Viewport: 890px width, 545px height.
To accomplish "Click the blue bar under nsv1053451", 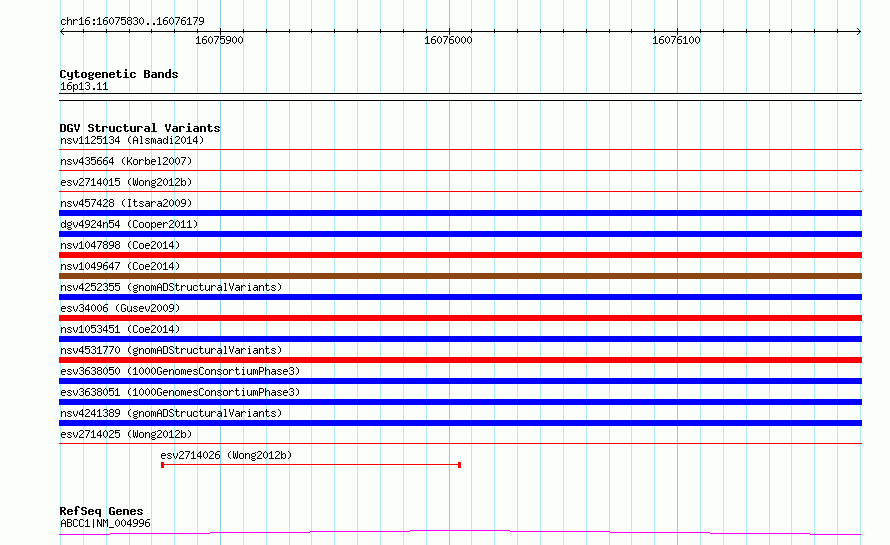I will (x=460, y=339).
